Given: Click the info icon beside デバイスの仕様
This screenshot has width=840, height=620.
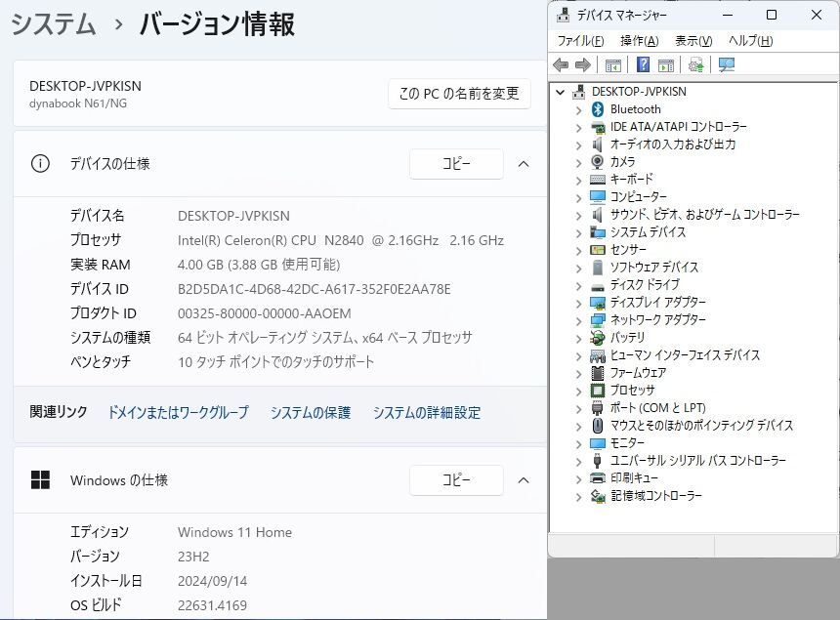Looking at the screenshot, I should click(40, 163).
